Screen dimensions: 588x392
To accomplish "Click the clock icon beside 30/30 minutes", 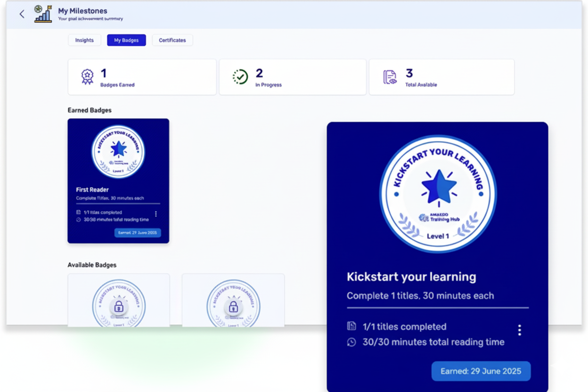I will pyautogui.click(x=351, y=343).
